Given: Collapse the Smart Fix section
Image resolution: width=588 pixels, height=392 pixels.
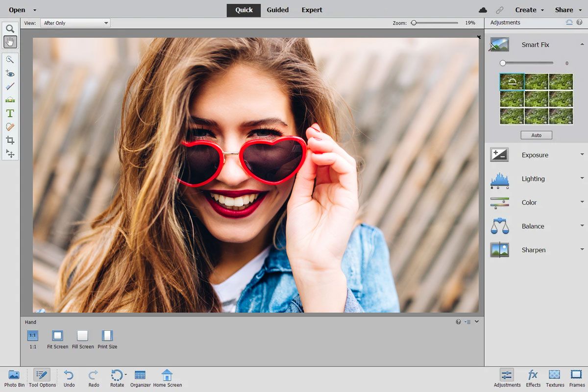Looking at the screenshot, I should (x=582, y=45).
